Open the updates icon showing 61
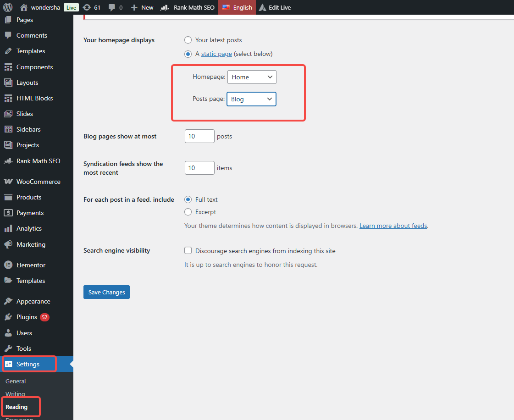 (87, 7)
